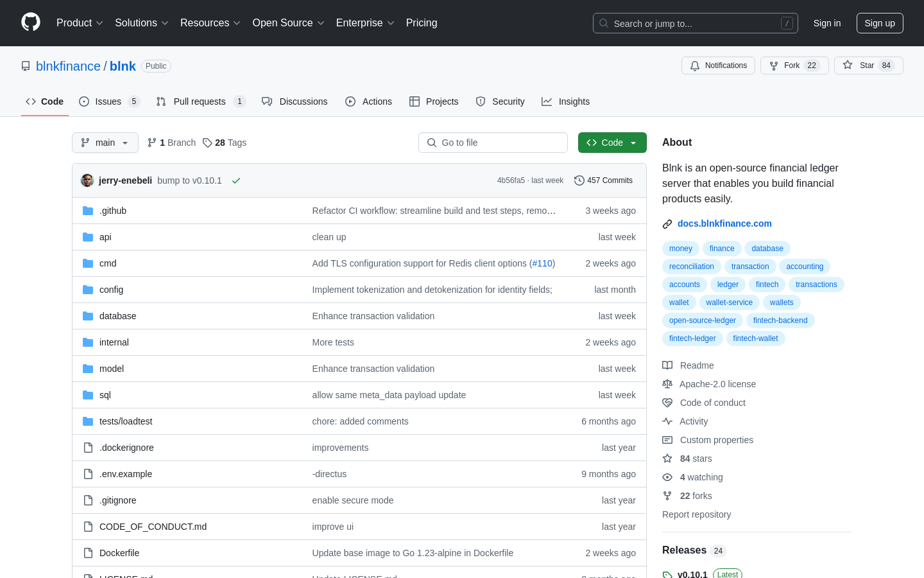Expand the Product menu
This screenshot has height=578, width=924.
(80, 23)
